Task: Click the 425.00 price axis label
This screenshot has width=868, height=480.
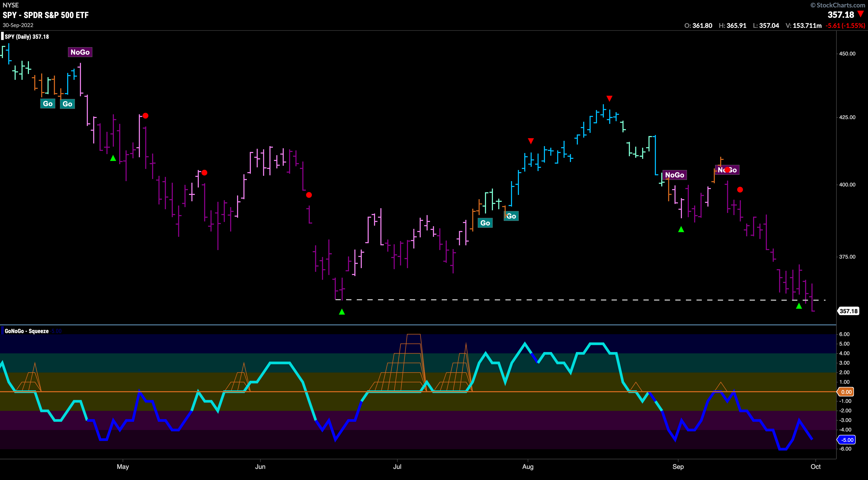Action: pyautogui.click(x=847, y=117)
